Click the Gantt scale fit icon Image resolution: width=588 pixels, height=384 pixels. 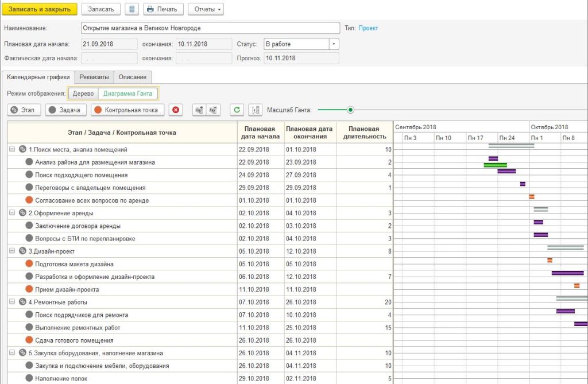[x=255, y=110]
